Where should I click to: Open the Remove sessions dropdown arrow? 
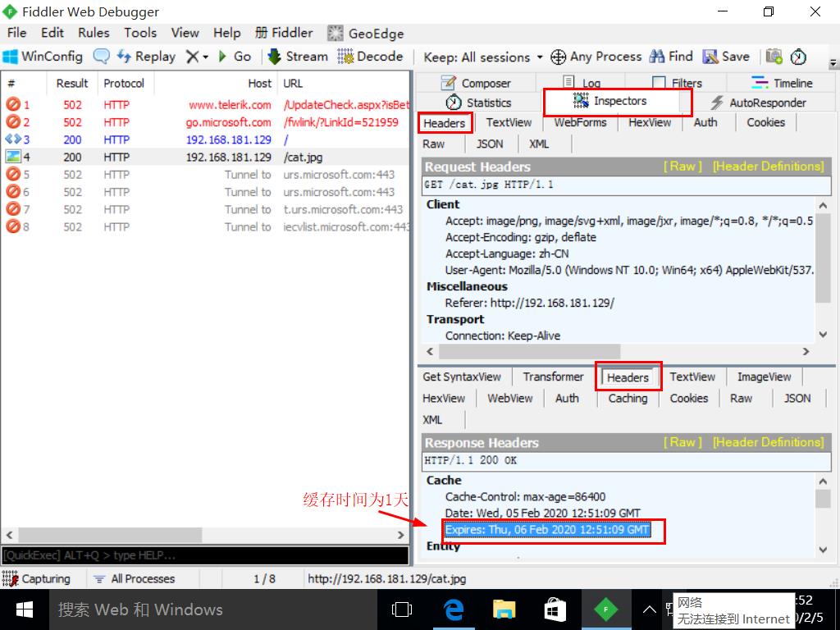pyautogui.click(x=206, y=57)
